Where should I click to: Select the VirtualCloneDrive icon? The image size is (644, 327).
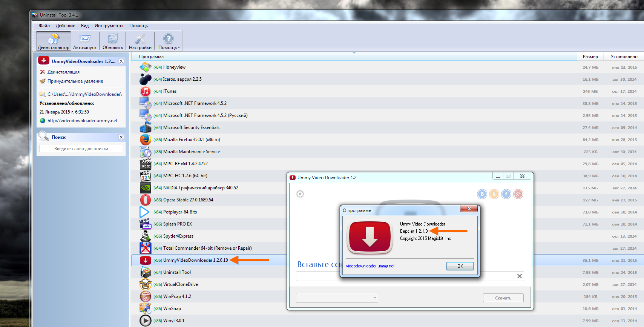pyautogui.click(x=145, y=284)
